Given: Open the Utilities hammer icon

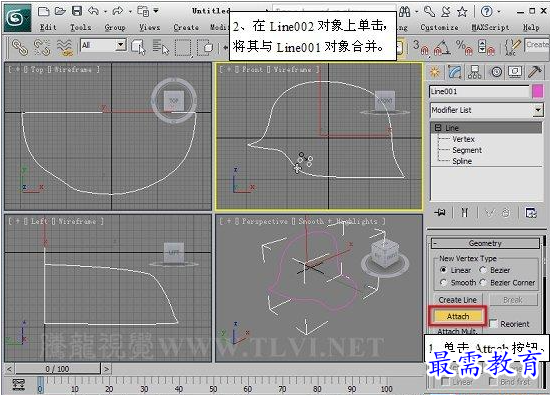Looking at the screenshot, I should [535, 72].
